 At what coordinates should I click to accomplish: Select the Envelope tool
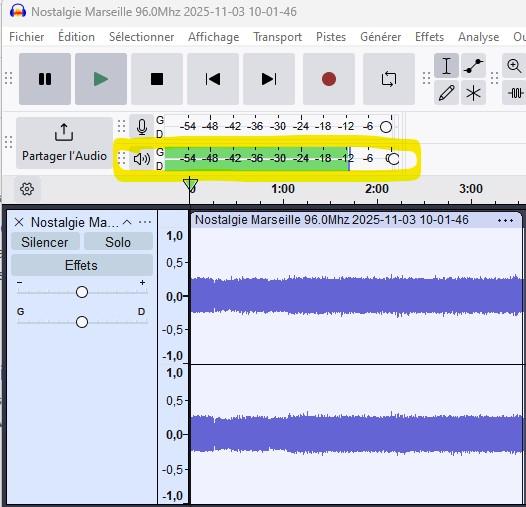[x=473, y=65]
